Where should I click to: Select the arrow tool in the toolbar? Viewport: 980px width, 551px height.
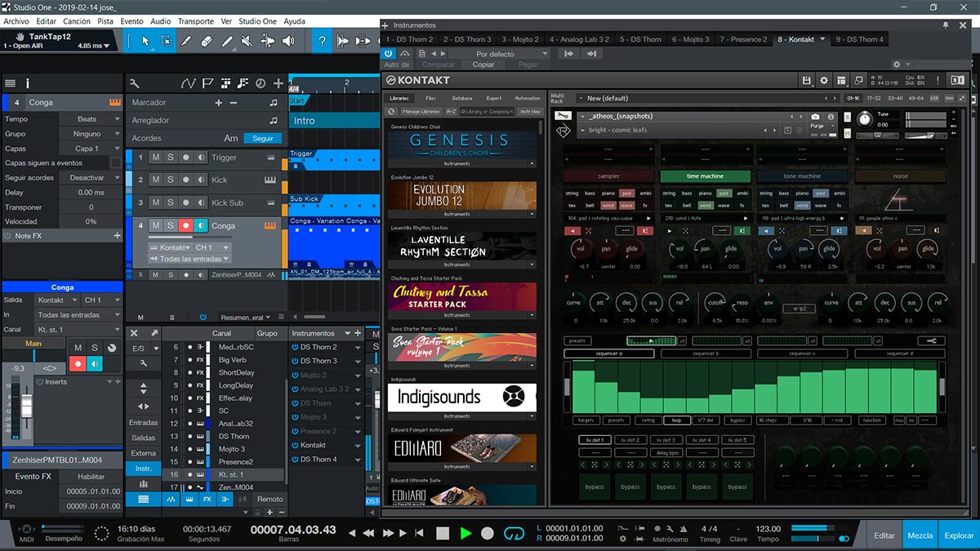pos(145,41)
